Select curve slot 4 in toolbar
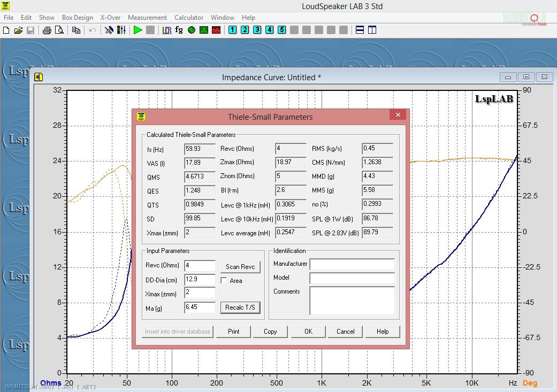This screenshot has height=392, width=557. pyautogui.click(x=270, y=30)
